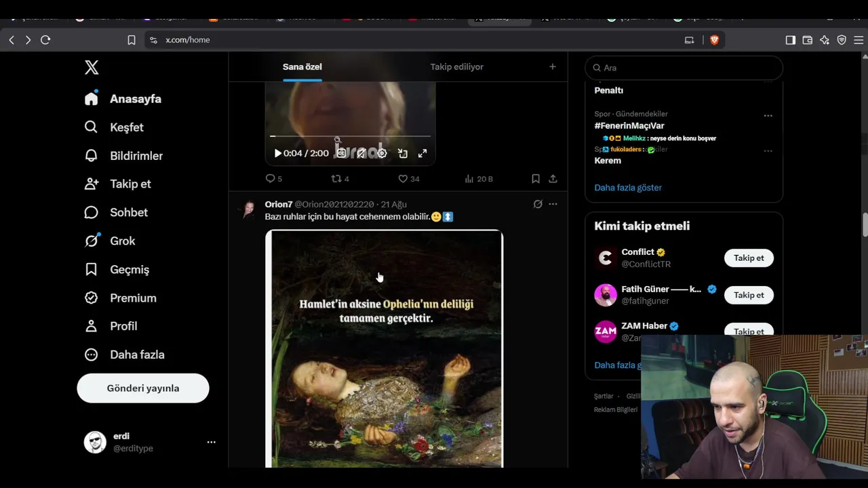Play the paused video
The image size is (868, 488).
tap(277, 153)
